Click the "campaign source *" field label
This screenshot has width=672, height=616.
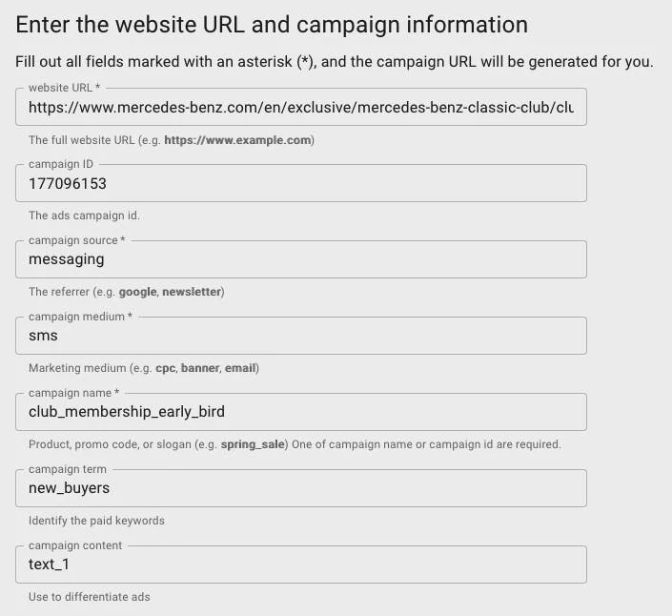point(76,240)
